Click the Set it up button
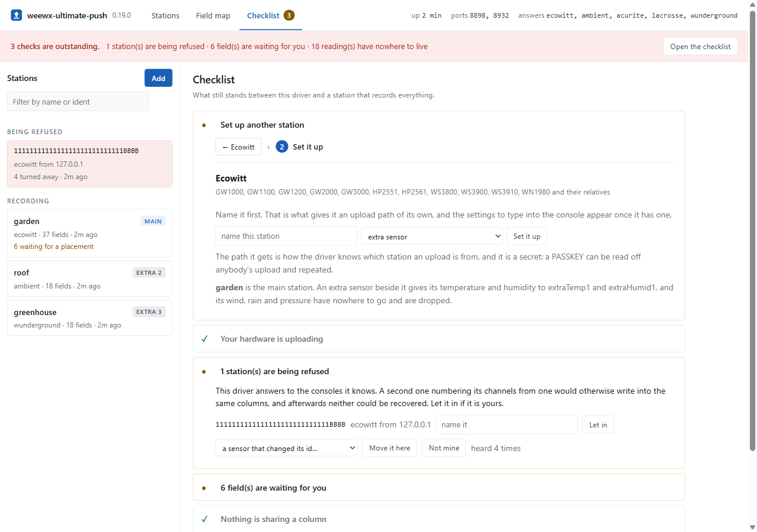 tap(527, 236)
